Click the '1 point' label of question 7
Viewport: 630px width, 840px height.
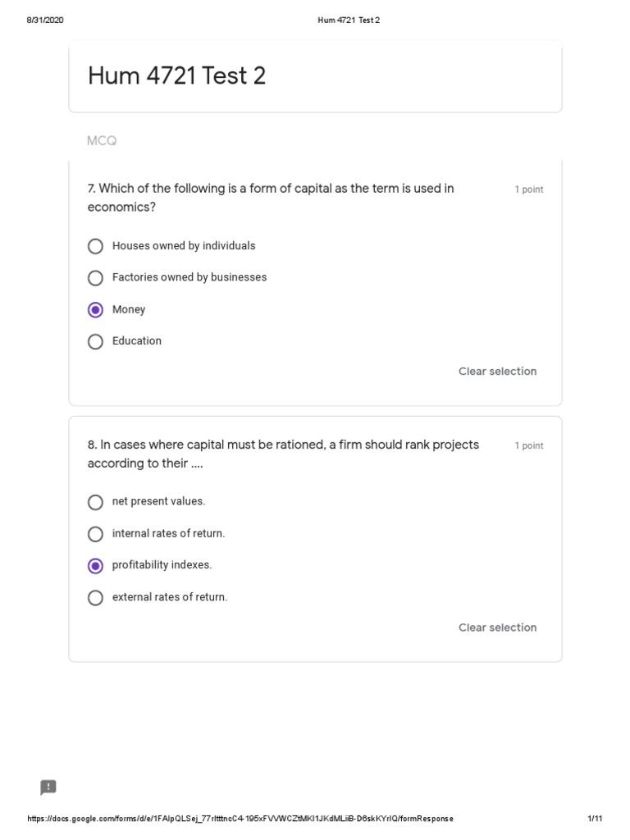[x=528, y=189]
